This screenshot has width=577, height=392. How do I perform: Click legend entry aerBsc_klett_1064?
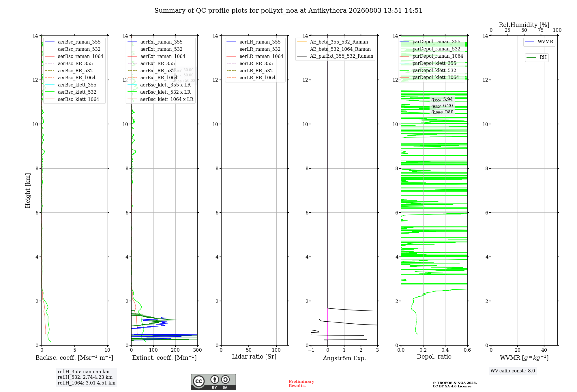[72, 99]
